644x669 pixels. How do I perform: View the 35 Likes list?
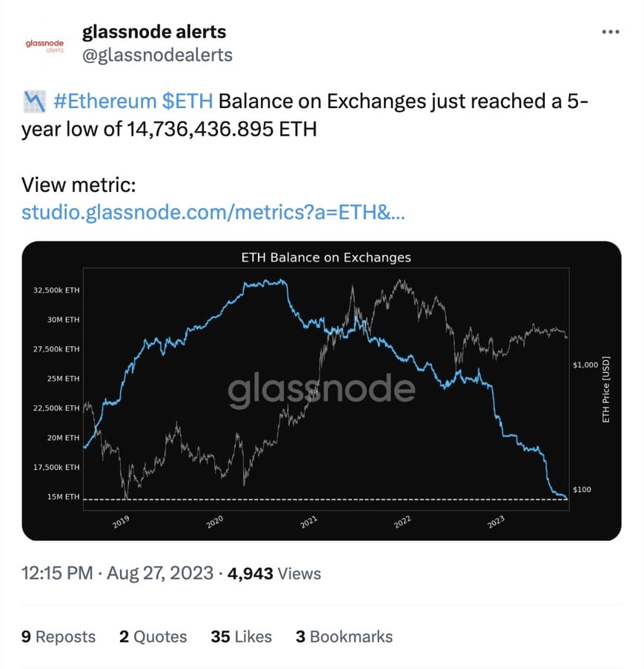pos(241,636)
